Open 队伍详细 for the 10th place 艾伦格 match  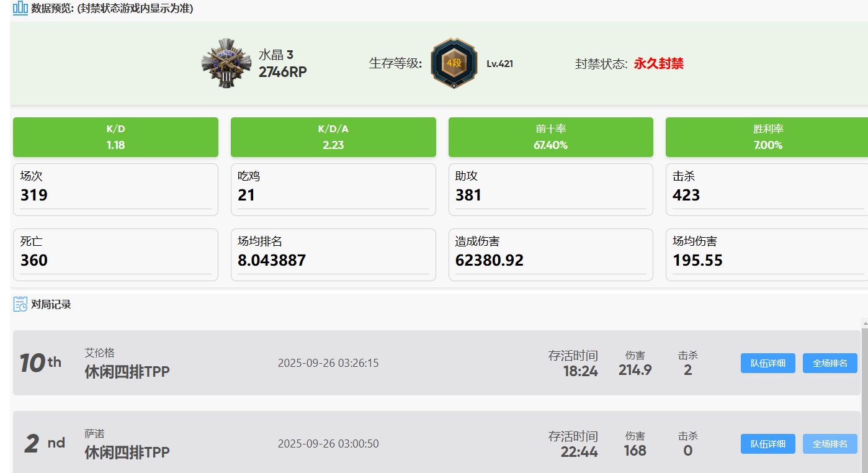tap(767, 363)
